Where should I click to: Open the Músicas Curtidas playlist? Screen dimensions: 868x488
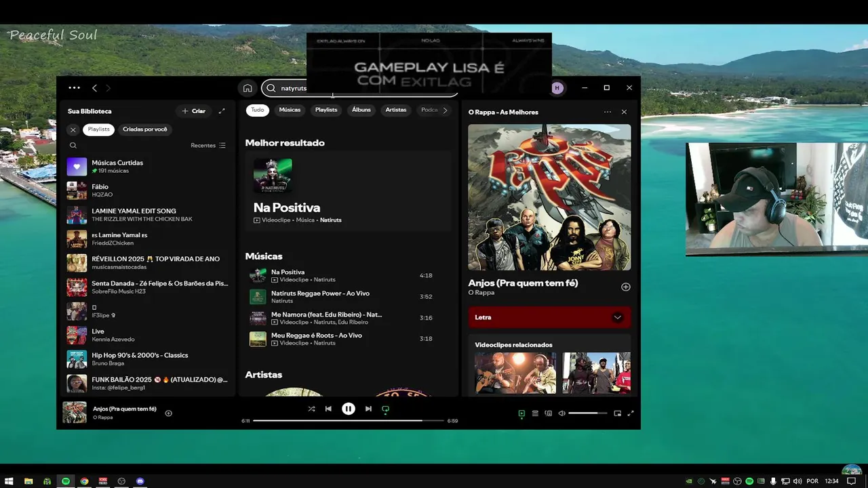tap(148, 167)
